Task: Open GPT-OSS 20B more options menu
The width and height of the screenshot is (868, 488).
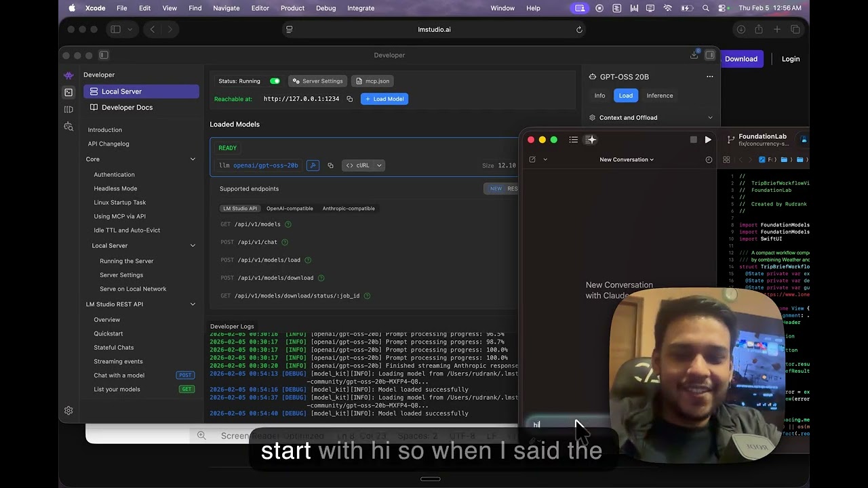Action: [710, 77]
